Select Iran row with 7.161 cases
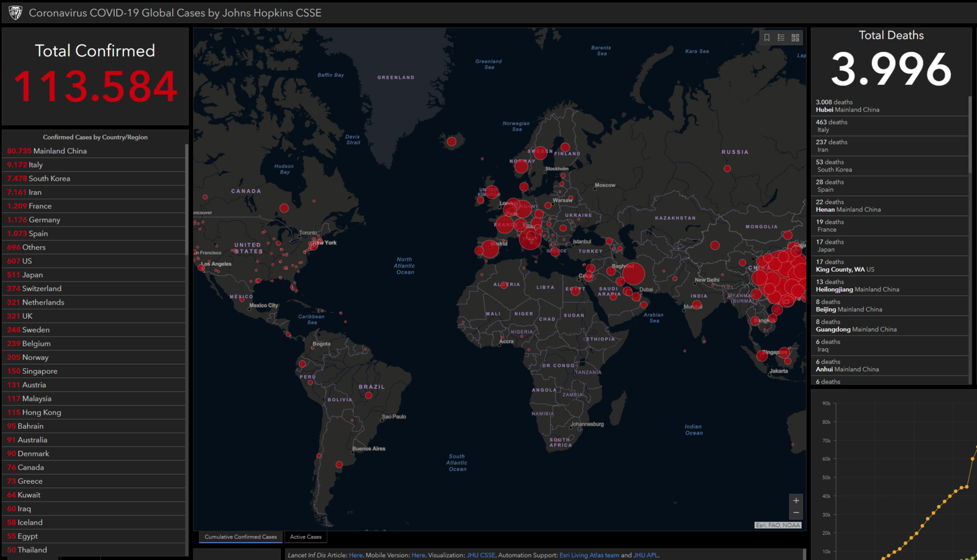977x560 pixels. click(93, 192)
